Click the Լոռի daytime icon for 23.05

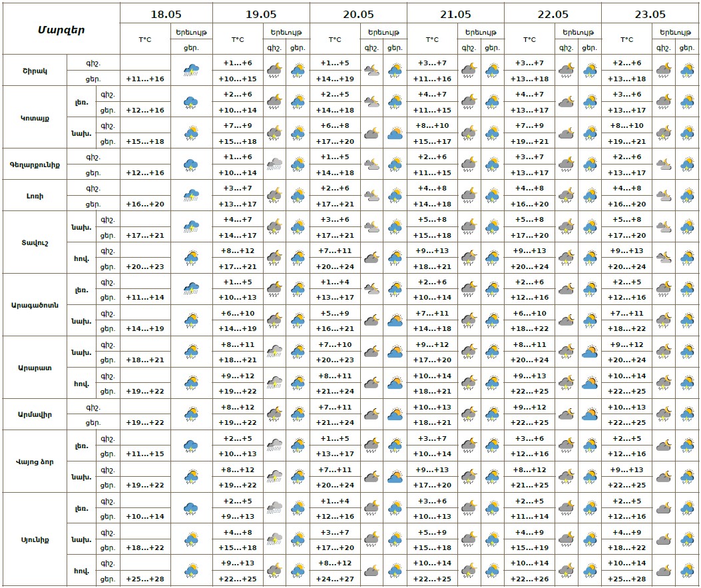tap(687, 195)
